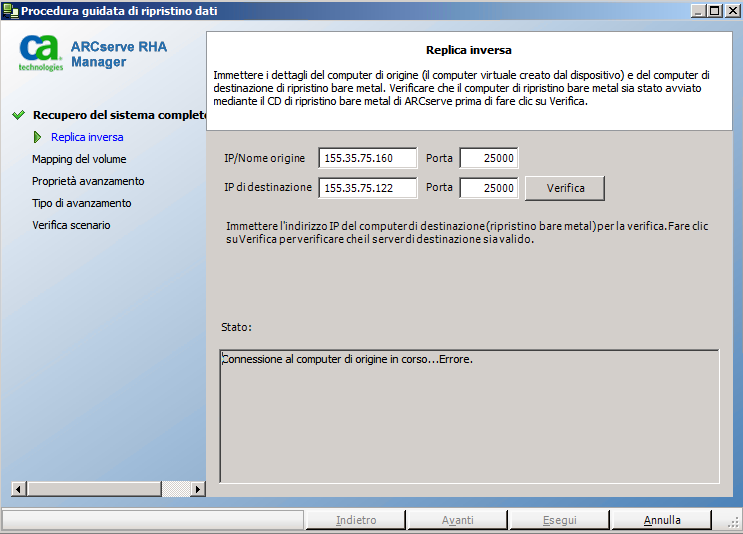Click the Esegui button

point(560,520)
